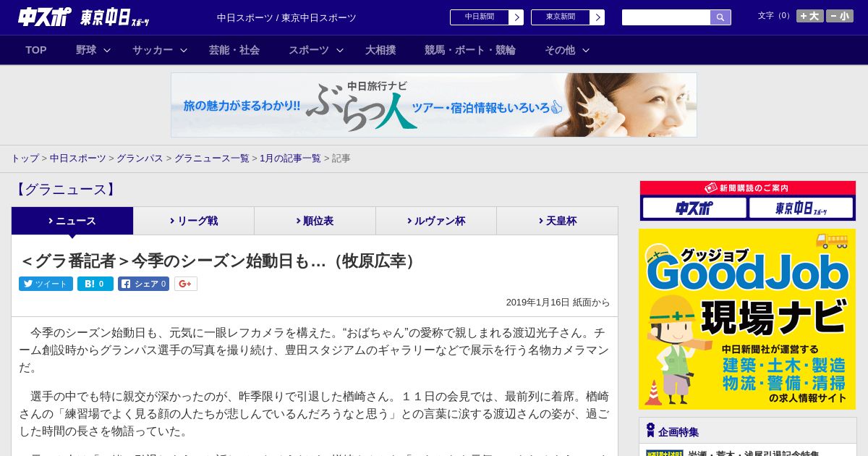Expand the その他 dropdown chevron
Image resolution: width=868 pixels, height=456 pixels.
tap(586, 50)
